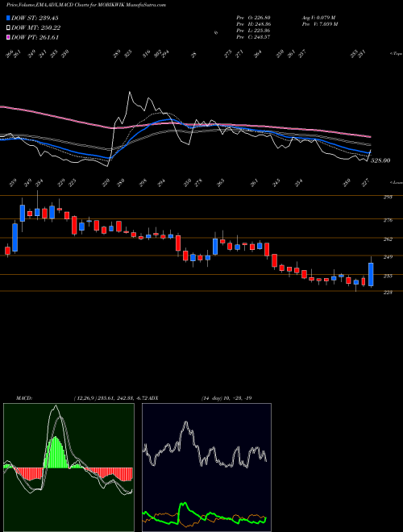Viewport: 403px width, 532px height.
Task: Click the ADX indicator chart thumbnail
Action: [x=206, y=468]
